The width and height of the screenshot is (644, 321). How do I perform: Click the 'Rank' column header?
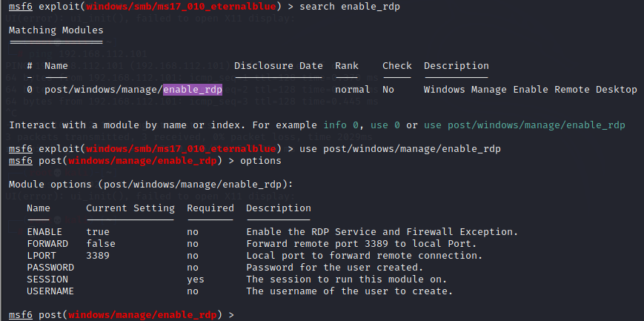pos(347,66)
